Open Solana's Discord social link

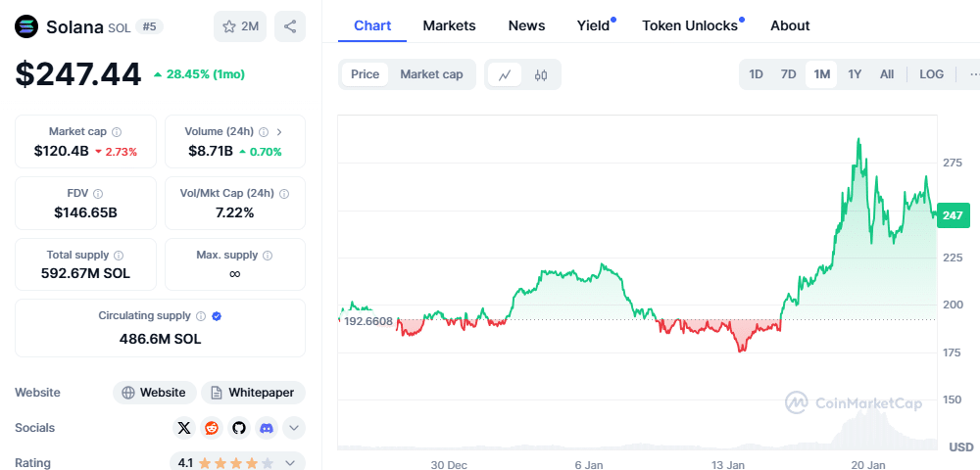tap(267, 428)
